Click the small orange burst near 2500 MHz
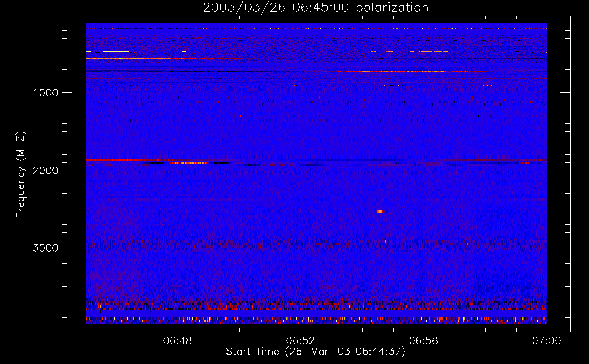The height and width of the screenshot is (364, 589). (380, 211)
